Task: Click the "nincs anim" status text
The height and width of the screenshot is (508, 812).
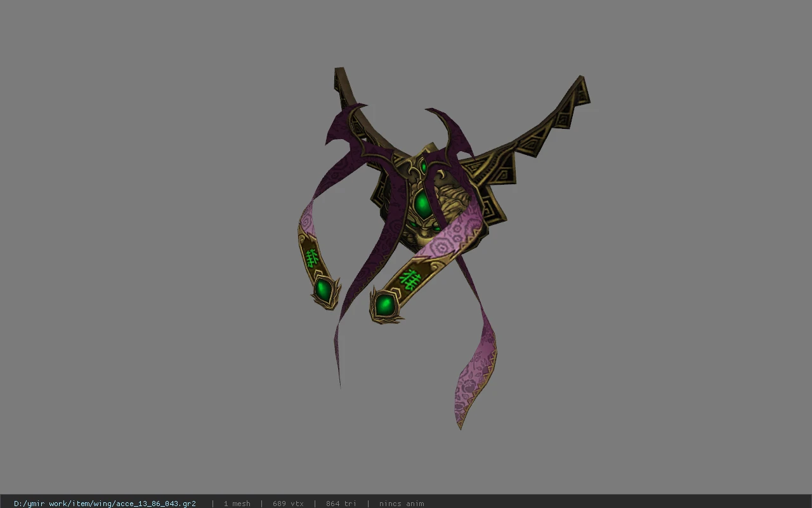Action: (402, 504)
